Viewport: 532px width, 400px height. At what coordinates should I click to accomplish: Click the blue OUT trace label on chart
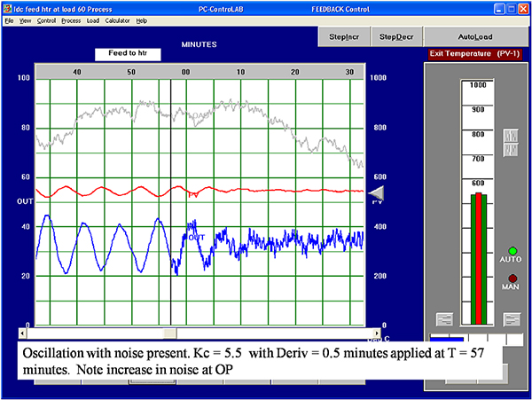(196, 237)
